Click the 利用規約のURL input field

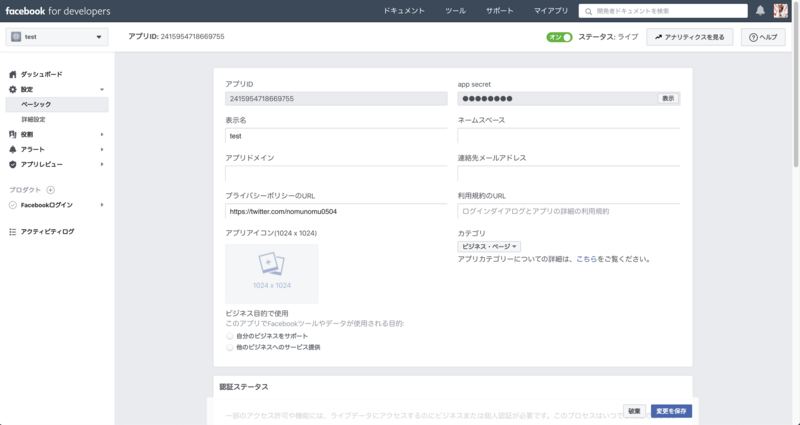[x=568, y=211]
